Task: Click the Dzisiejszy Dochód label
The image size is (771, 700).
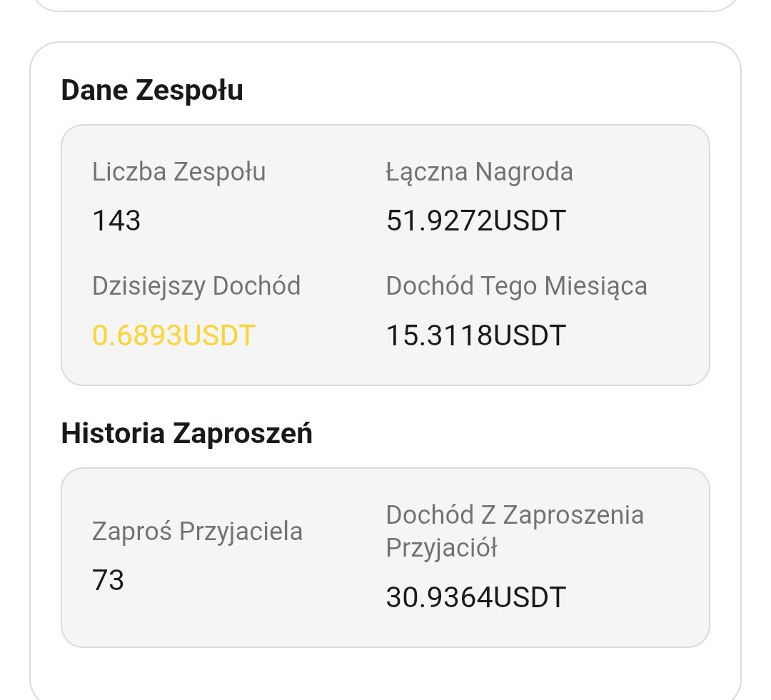Action: point(196,286)
